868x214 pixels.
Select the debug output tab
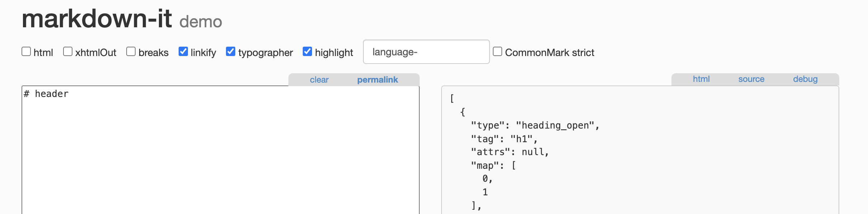(x=805, y=79)
